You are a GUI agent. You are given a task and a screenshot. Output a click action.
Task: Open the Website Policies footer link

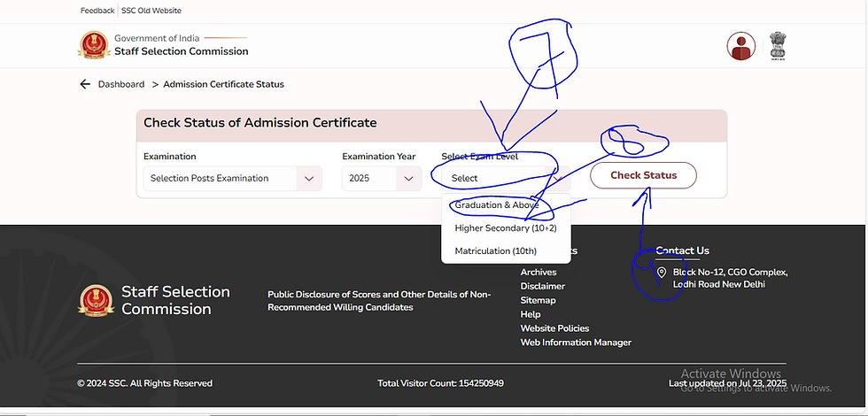(554, 328)
